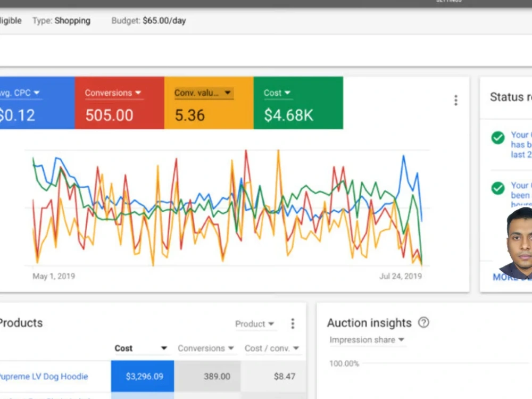This screenshot has height=399, width=532.
Task: Open the Cost / conv. column dropdown
Action: (x=296, y=348)
